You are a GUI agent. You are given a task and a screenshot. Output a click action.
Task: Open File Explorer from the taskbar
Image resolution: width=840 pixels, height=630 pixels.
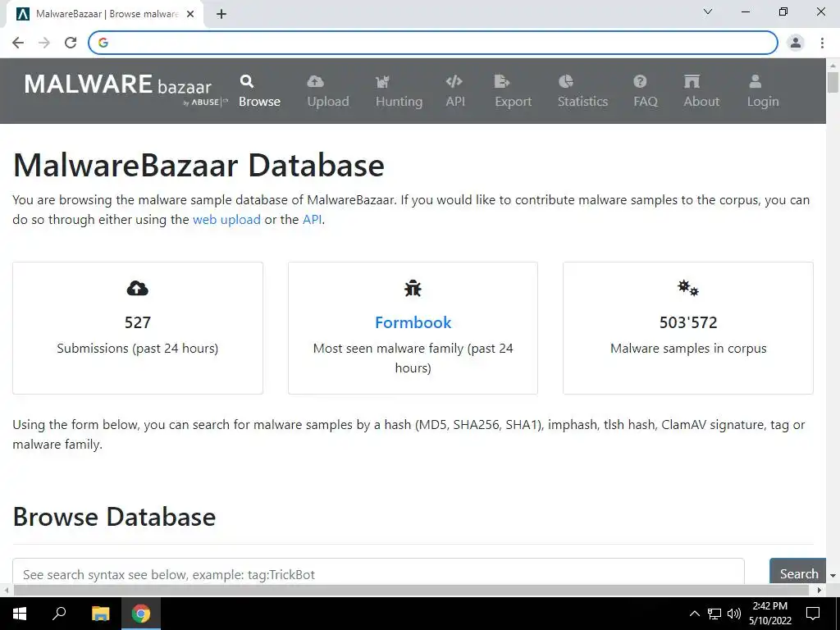click(x=100, y=614)
